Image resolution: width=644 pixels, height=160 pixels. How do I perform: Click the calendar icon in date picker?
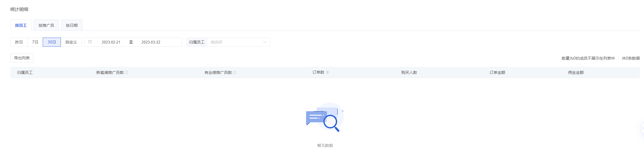click(90, 42)
